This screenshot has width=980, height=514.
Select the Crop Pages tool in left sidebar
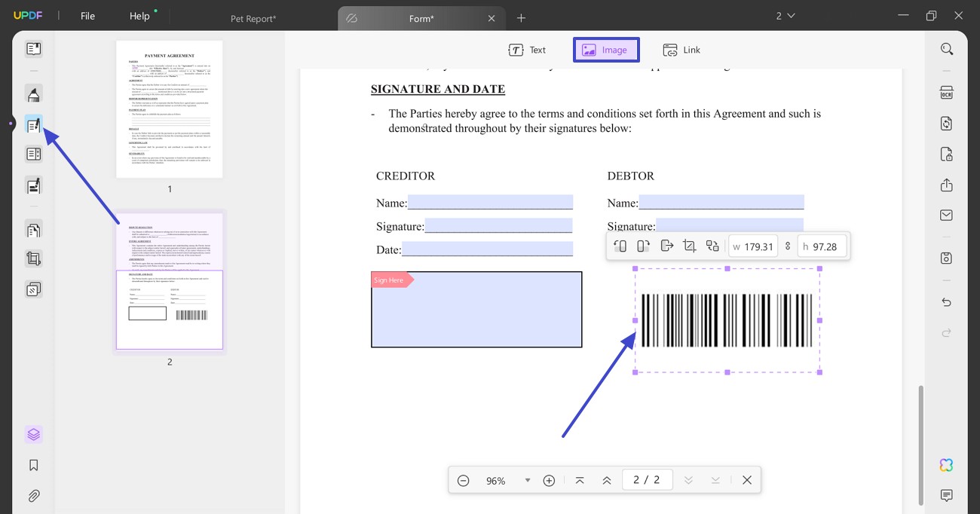(x=33, y=259)
